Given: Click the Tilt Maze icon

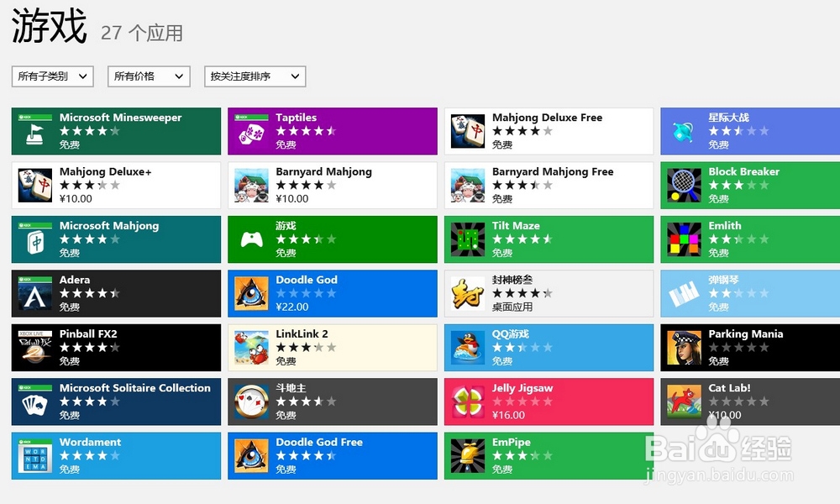Looking at the screenshot, I should tap(468, 239).
